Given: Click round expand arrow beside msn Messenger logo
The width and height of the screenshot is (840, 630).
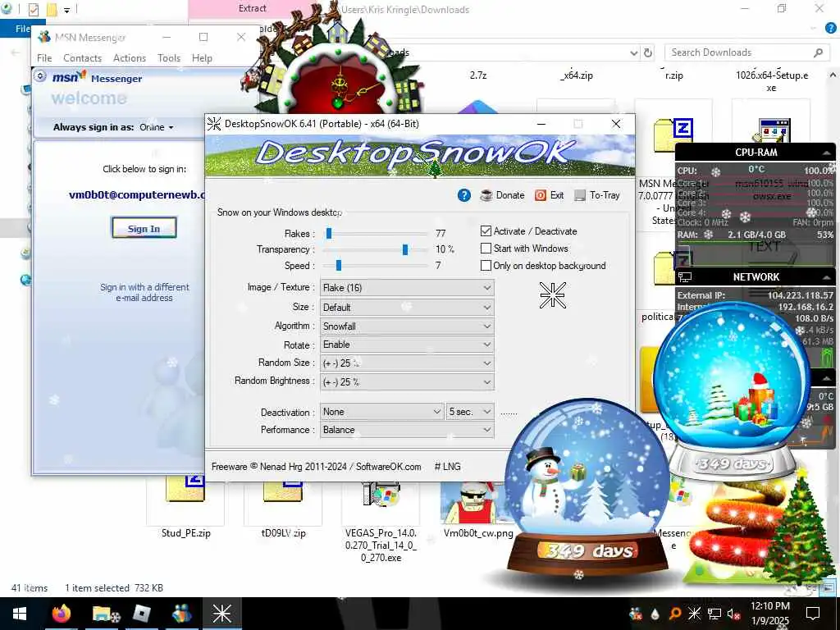Looking at the screenshot, I should point(40,76).
